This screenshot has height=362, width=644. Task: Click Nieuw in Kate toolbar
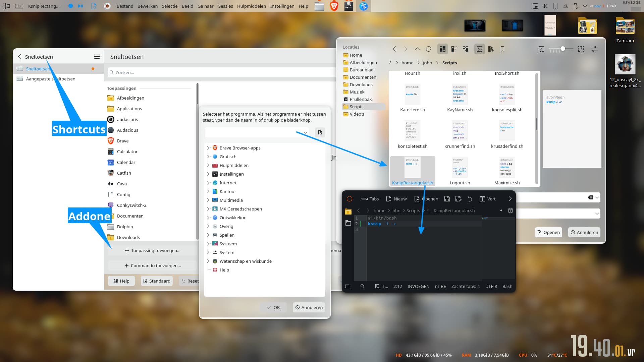tap(396, 199)
